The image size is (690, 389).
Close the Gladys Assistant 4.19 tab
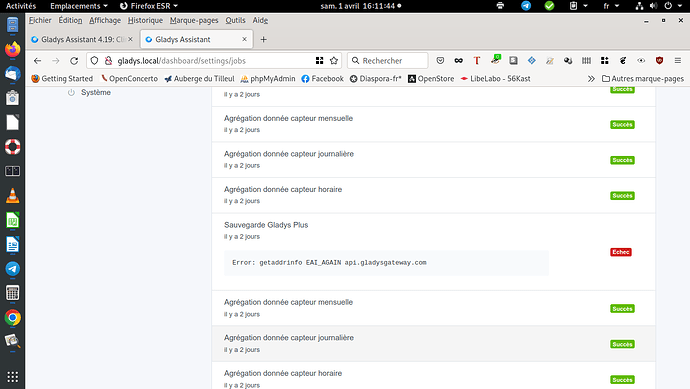pos(130,39)
